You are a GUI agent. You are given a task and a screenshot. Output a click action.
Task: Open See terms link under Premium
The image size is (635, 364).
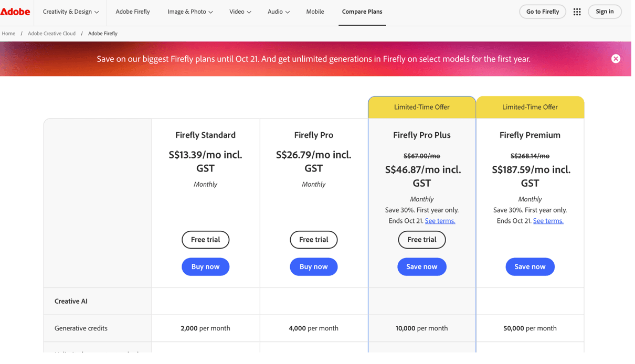[548, 221]
